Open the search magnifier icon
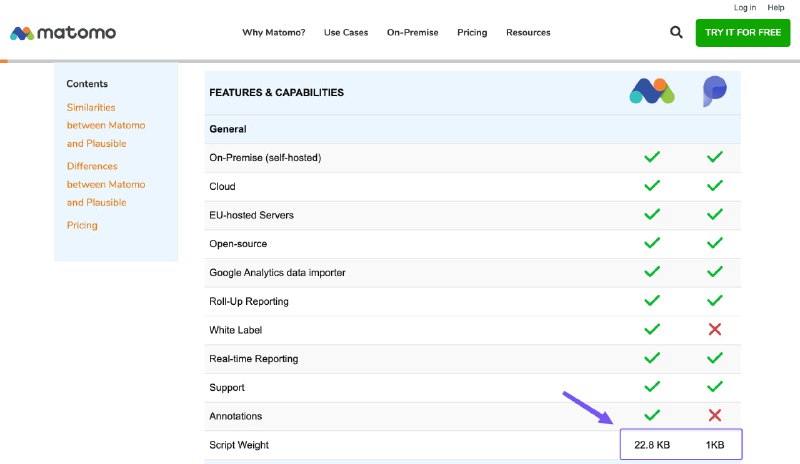This screenshot has height=464, width=800. [676, 32]
